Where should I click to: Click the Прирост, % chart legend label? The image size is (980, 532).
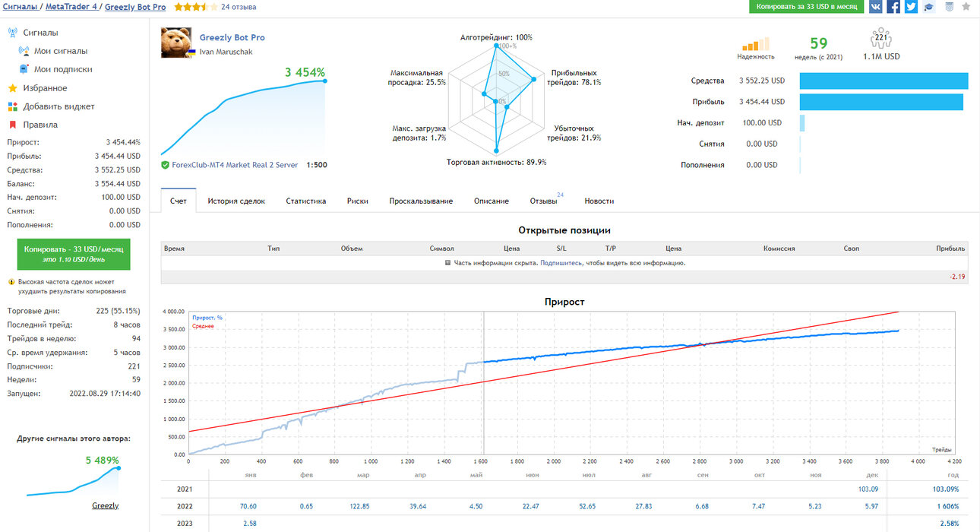[x=207, y=318]
